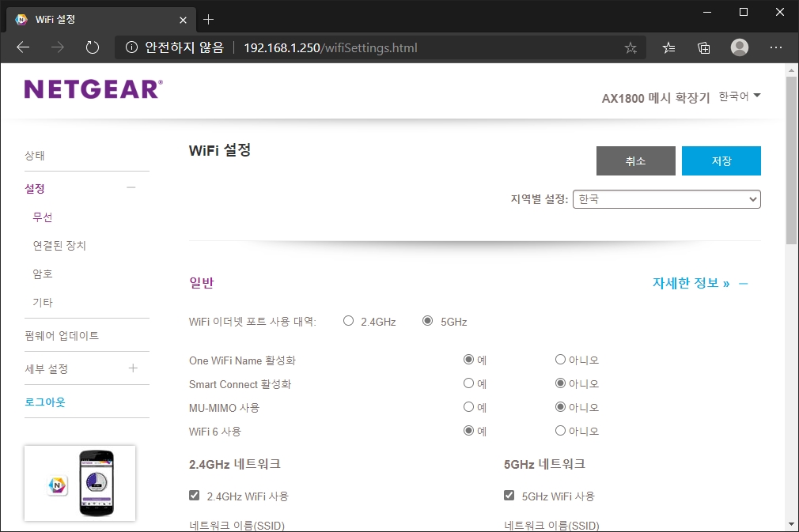This screenshot has height=532, width=799.
Task: Open the 펌웨어 업데이트 menu item
Action: pos(62,335)
